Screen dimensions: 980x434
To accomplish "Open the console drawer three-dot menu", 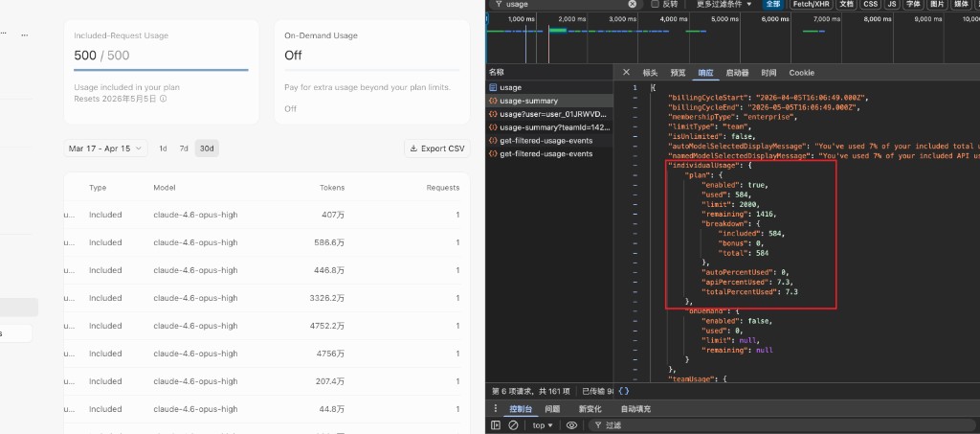I will [497, 409].
